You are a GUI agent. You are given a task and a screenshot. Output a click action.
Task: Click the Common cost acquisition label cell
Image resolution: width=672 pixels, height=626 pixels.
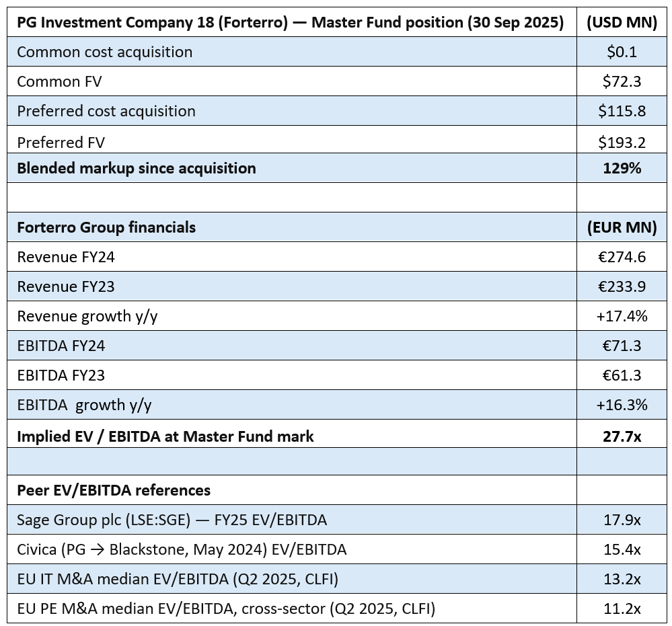point(104,52)
